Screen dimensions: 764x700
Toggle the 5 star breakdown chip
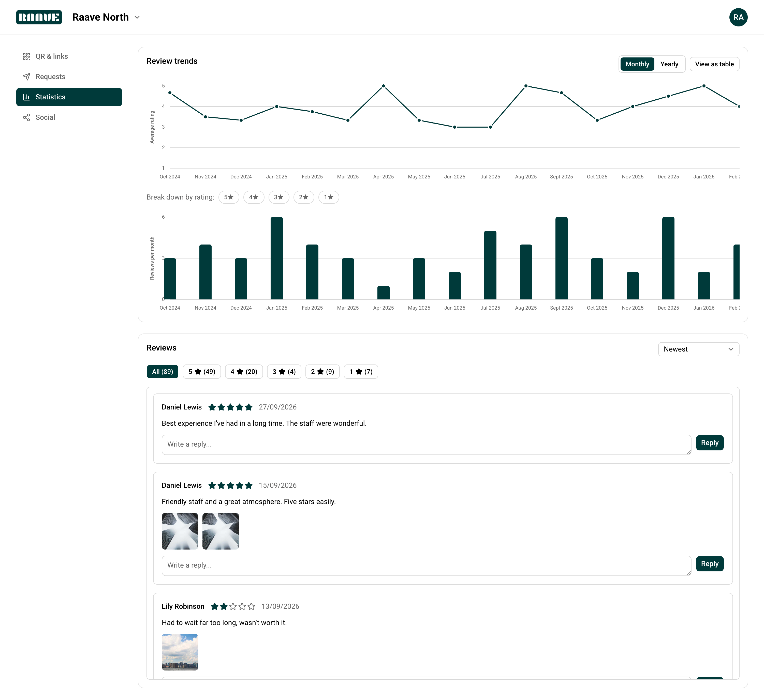click(229, 197)
